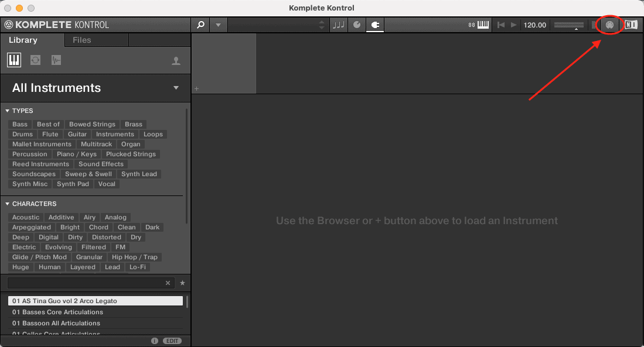
Task: Select the Soundscapes type tag
Action: coord(34,174)
